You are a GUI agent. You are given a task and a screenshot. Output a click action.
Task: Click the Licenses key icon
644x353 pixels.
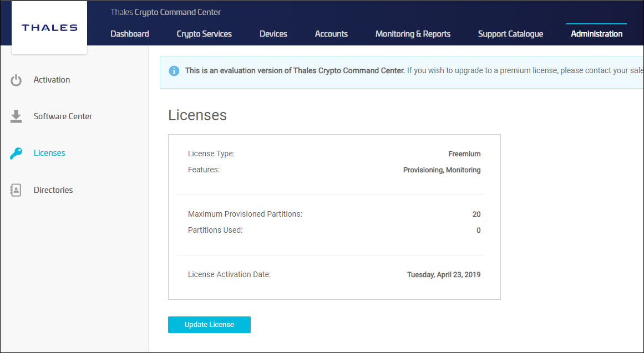coord(16,153)
